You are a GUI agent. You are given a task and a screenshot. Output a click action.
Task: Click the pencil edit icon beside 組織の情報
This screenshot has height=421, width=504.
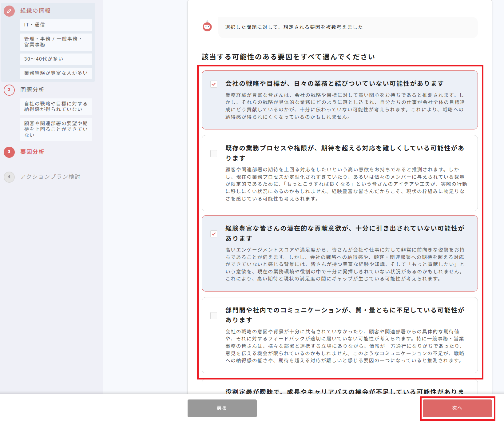coord(9,11)
